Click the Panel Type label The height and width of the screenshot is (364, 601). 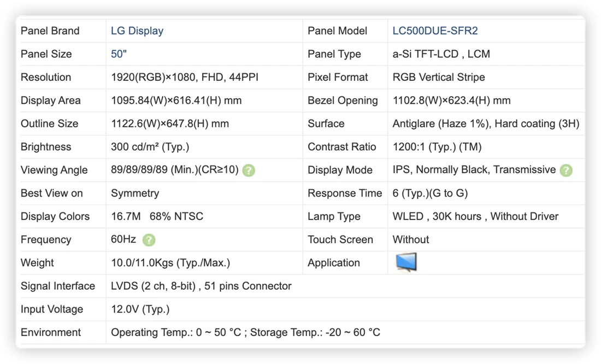(334, 54)
